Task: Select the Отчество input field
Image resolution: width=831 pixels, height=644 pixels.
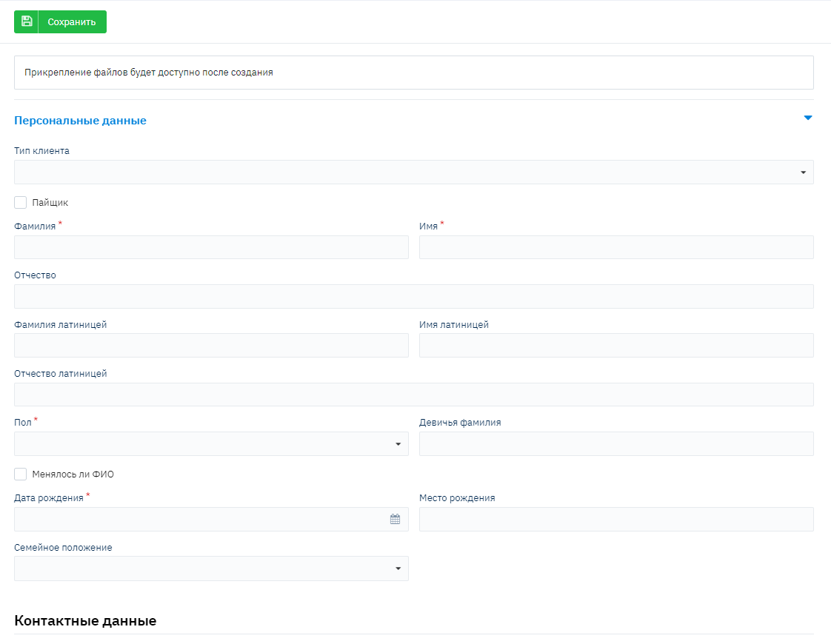Action: (x=413, y=297)
